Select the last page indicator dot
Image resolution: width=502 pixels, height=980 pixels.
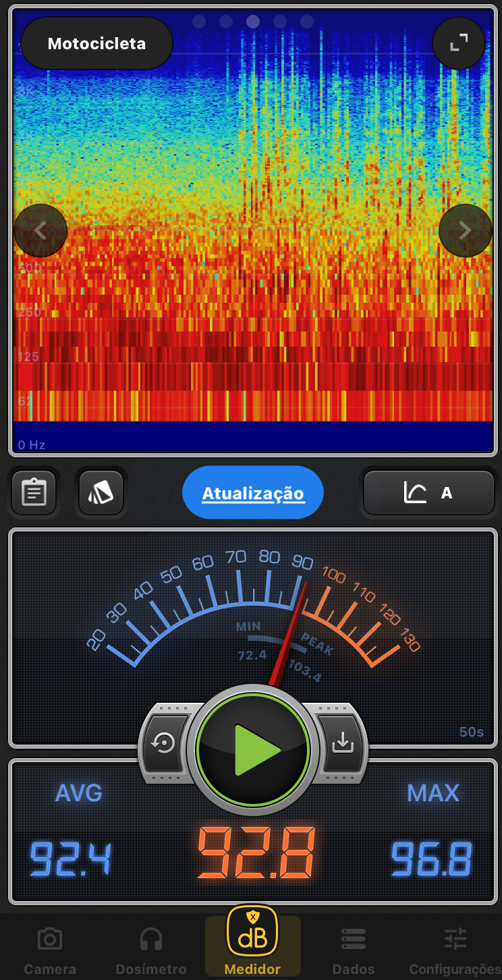click(x=307, y=22)
